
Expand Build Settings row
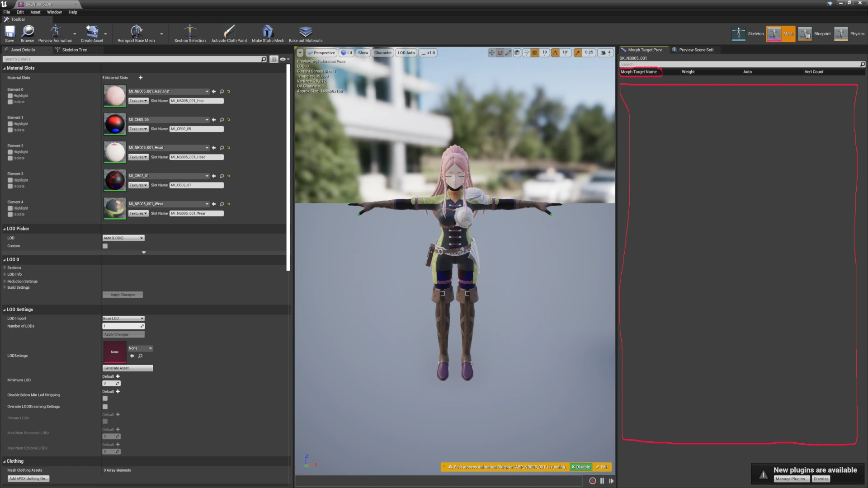pos(5,287)
